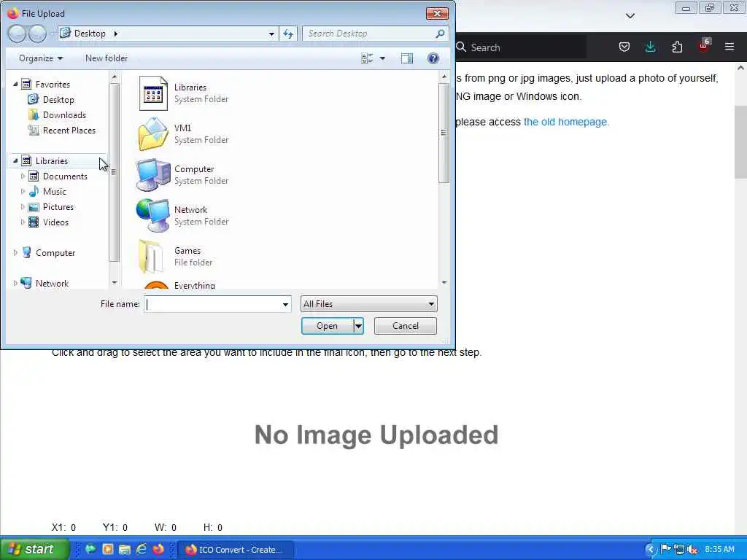Toggle the preview pane icon
This screenshot has height=560, width=747.
(x=407, y=58)
